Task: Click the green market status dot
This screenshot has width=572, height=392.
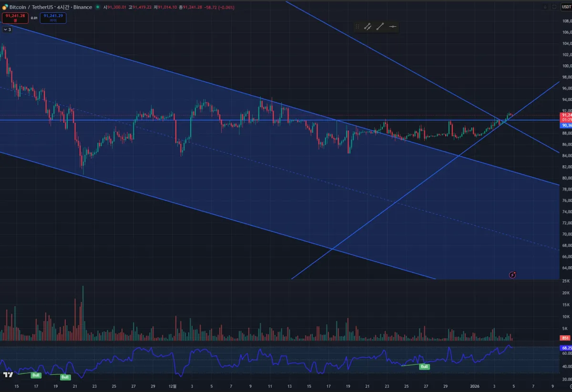Action: pos(98,7)
